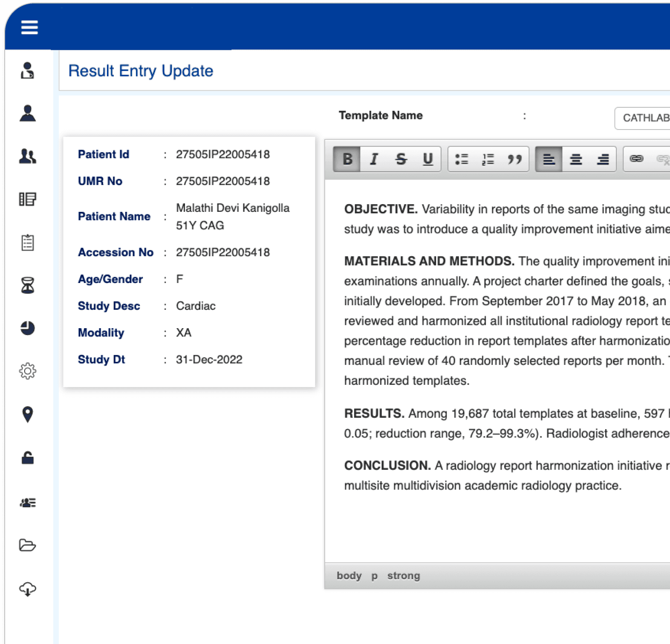The image size is (670, 644).
Task: Insert block quote
Action: (515, 159)
